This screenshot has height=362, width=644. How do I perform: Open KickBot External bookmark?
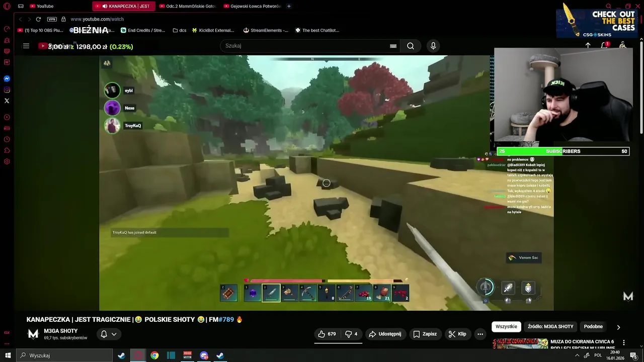coord(213,30)
